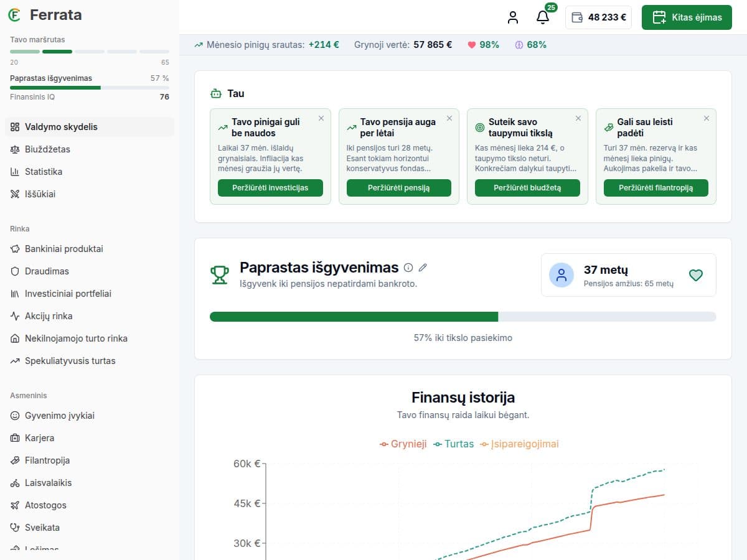This screenshot has width=747, height=560.
Task: Click the Kitas ėjimas button
Action: tap(687, 17)
